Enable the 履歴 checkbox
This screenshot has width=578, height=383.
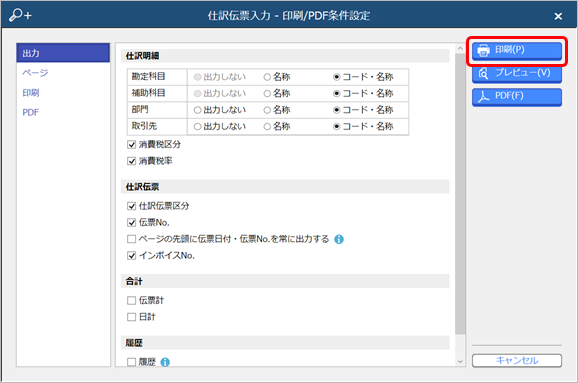point(132,362)
